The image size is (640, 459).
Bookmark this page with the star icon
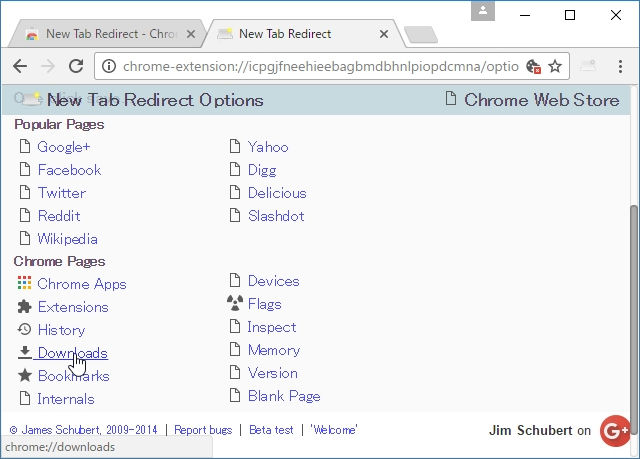point(555,66)
